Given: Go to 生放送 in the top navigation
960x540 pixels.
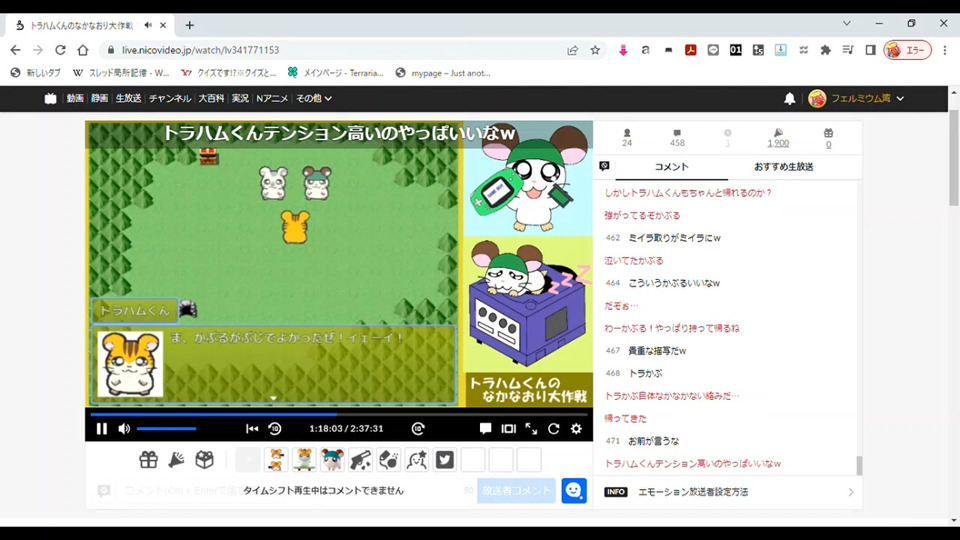Looking at the screenshot, I should tap(128, 98).
